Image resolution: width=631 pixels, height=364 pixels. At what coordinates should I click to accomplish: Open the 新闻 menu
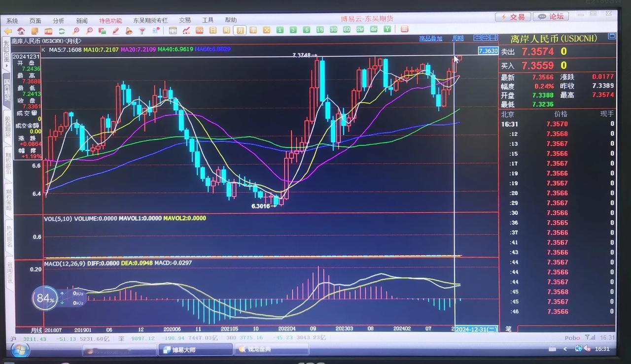pos(82,21)
